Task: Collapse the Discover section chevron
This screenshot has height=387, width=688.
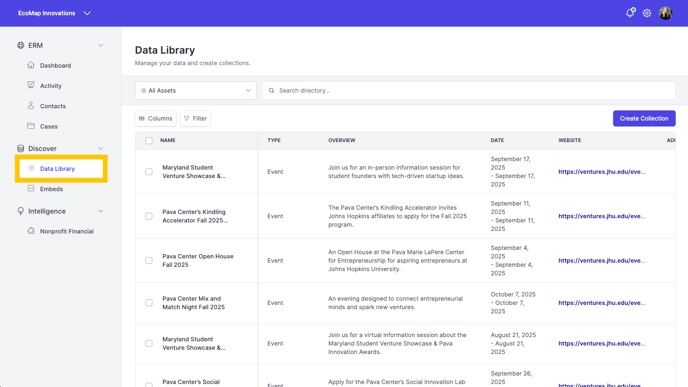Action: 100,148
